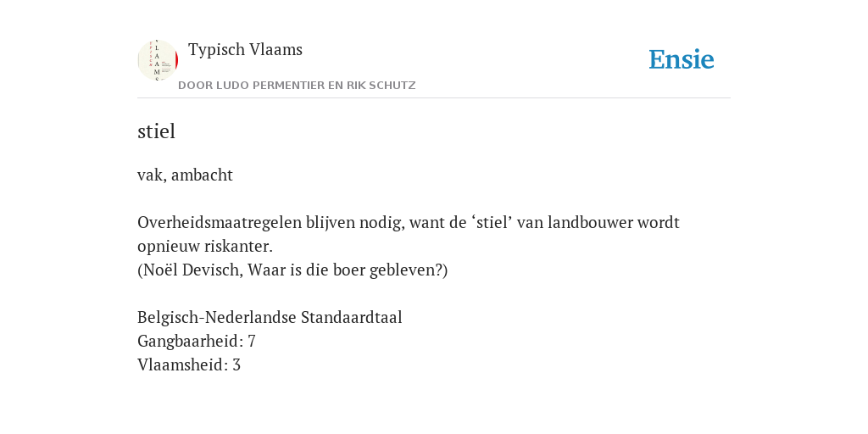Click the text opnieuw riskanter
Viewport: 868px width, 434px height.
point(205,247)
